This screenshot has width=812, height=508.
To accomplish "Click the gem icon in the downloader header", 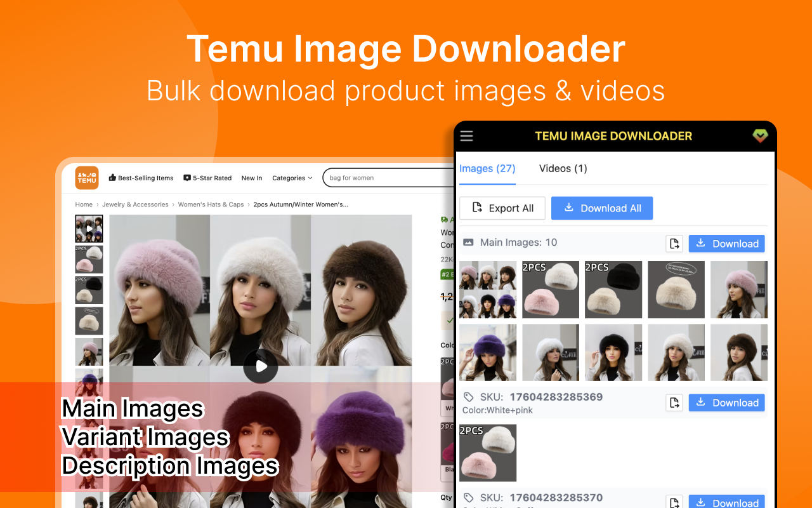I will pos(760,136).
